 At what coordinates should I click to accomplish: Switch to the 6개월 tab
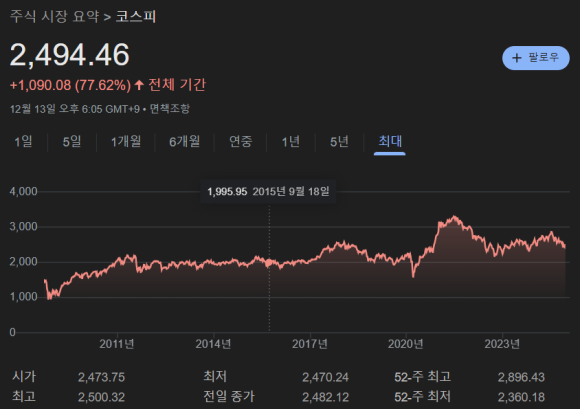(185, 142)
